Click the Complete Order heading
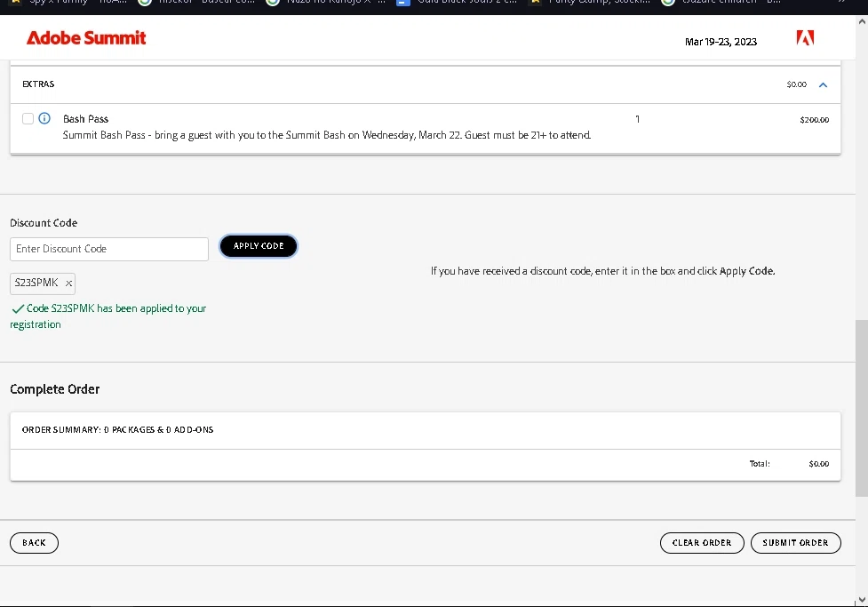This screenshot has width=868, height=607. 55,389
